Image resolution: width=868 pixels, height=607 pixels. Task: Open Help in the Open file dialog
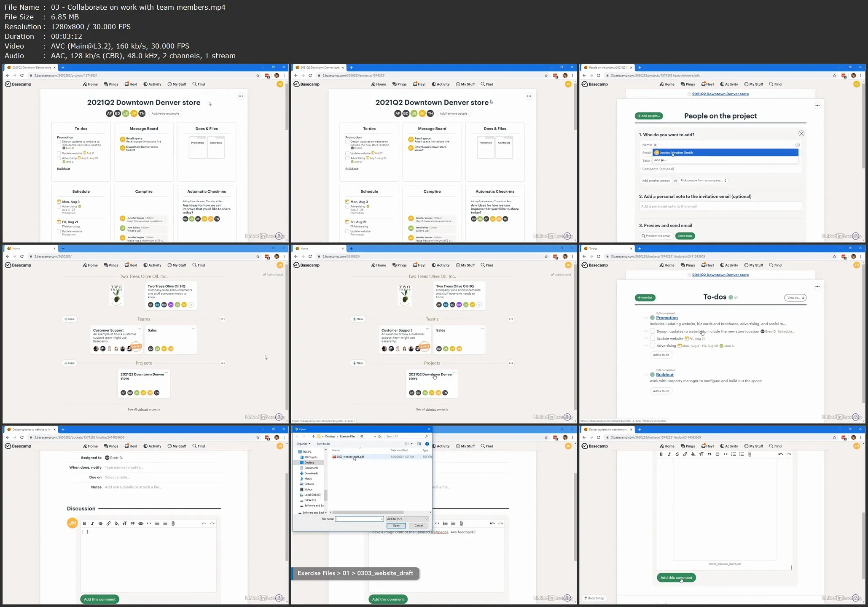click(x=427, y=444)
